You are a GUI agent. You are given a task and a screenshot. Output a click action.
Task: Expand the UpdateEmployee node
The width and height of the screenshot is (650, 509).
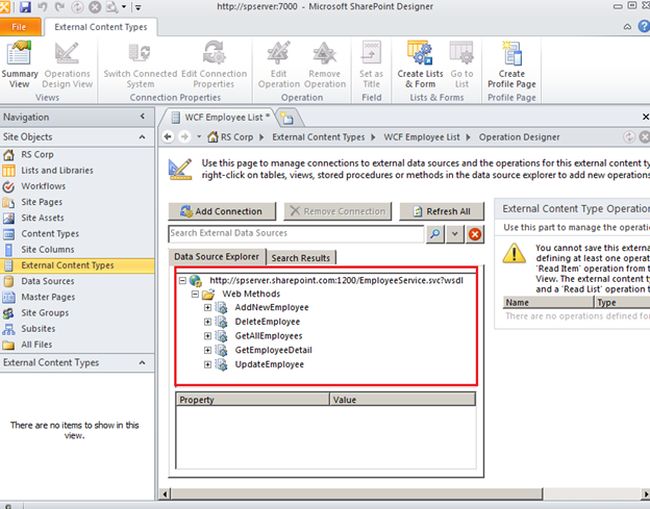coord(208,364)
